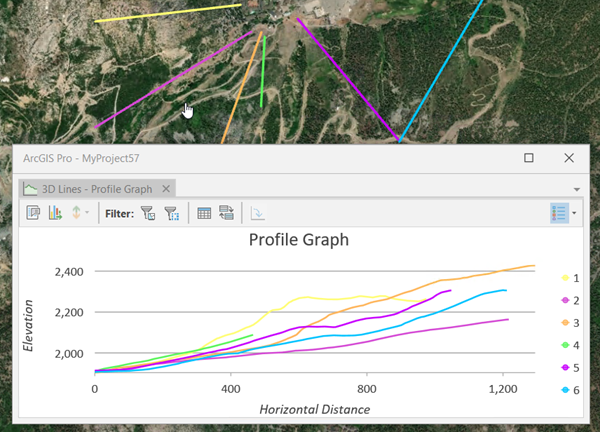Close the 3D Lines - Profile Graph tab
This screenshot has height=432, width=600.
(167, 188)
